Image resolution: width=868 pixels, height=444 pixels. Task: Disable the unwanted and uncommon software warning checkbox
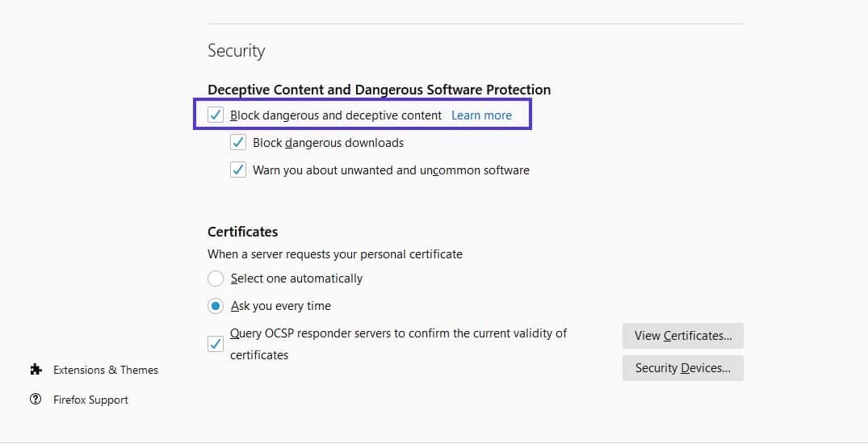click(238, 170)
